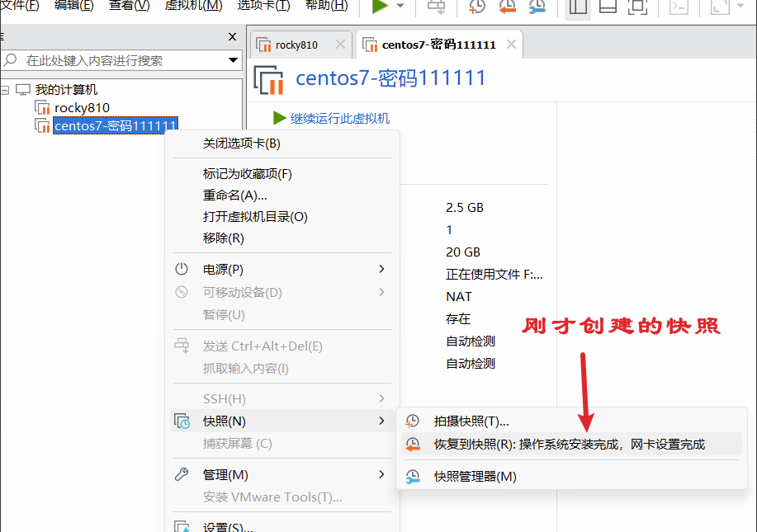Click the revert to snapshot toolbar icon
This screenshot has width=757, height=532.
507,7
